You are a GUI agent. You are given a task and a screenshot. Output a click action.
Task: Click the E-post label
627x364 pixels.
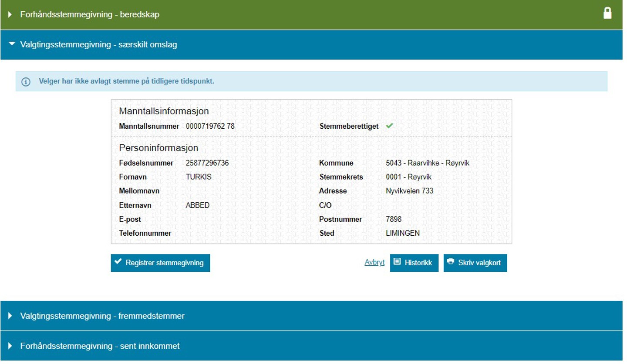coord(130,219)
